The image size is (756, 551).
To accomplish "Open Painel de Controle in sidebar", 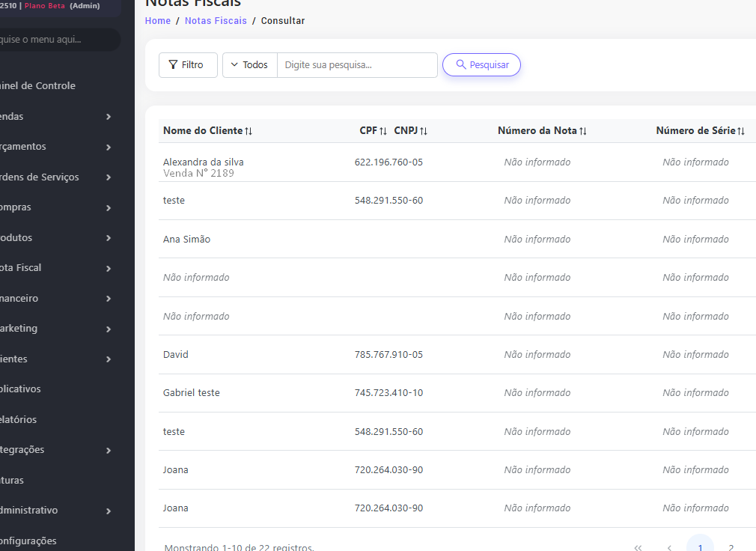I will pyautogui.click(x=37, y=86).
